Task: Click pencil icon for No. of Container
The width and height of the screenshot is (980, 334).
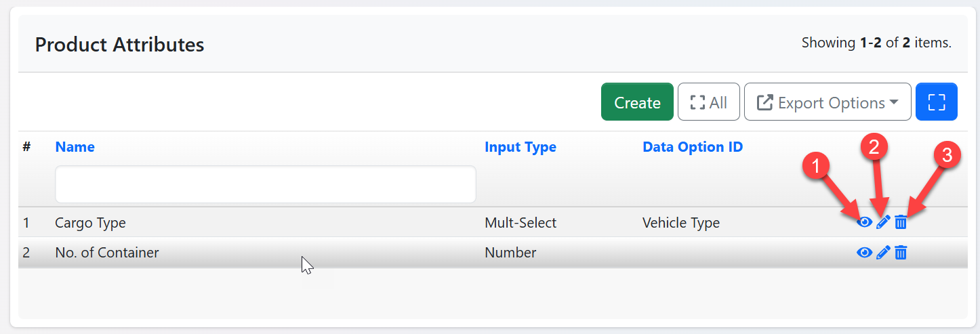Action: (882, 253)
